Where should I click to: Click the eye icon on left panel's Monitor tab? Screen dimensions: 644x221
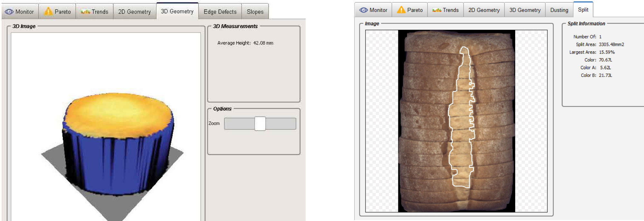pos(9,12)
